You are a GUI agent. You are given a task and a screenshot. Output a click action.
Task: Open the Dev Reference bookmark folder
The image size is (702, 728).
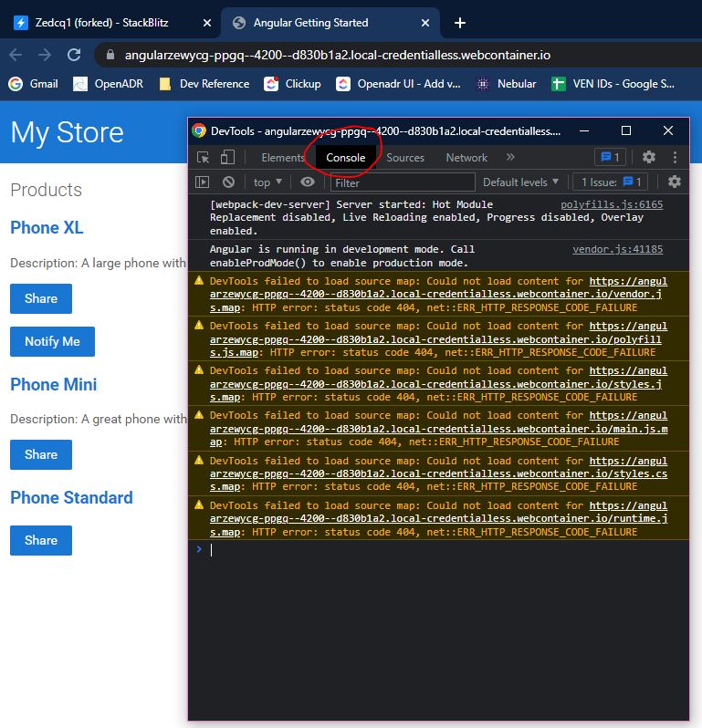point(204,84)
